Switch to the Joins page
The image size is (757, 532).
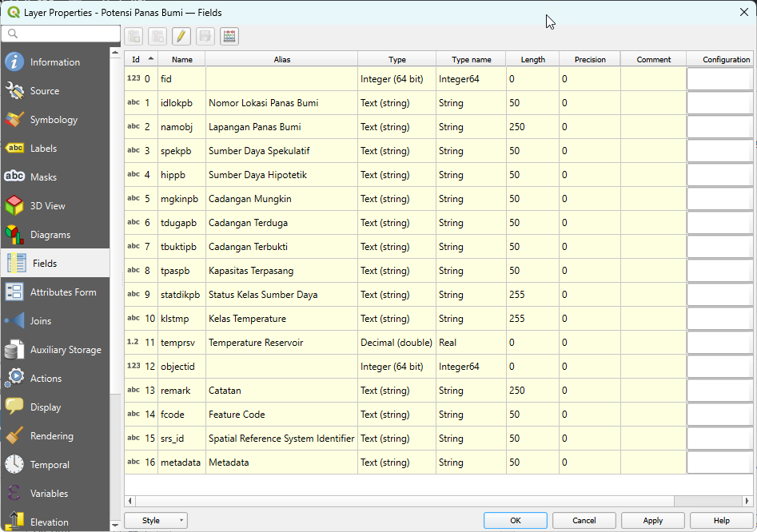coord(40,321)
